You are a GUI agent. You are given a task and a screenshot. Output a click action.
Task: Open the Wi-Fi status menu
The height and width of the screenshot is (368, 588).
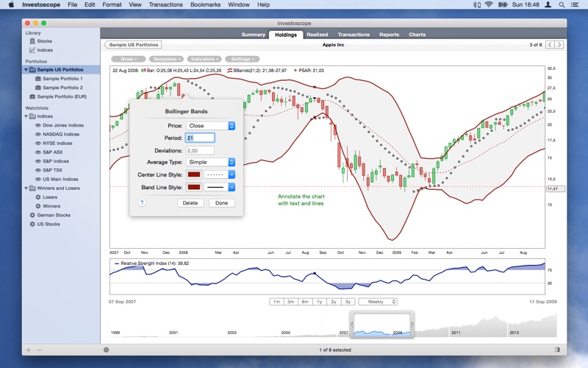coord(488,4)
